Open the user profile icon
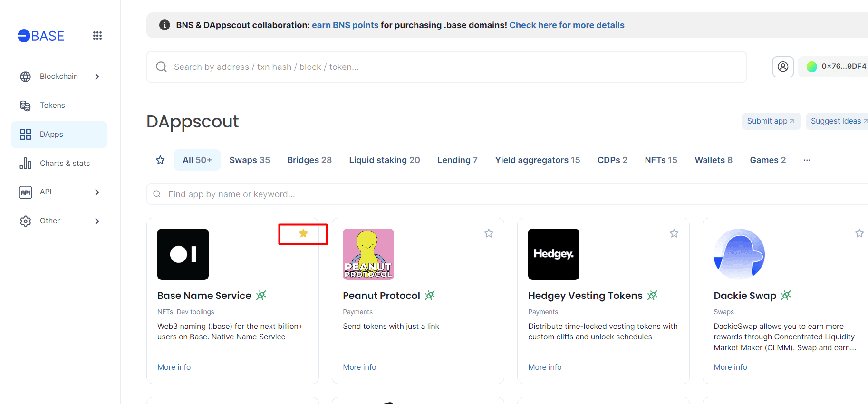The width and height of the screenshot is (868, 404). (783, 67)
